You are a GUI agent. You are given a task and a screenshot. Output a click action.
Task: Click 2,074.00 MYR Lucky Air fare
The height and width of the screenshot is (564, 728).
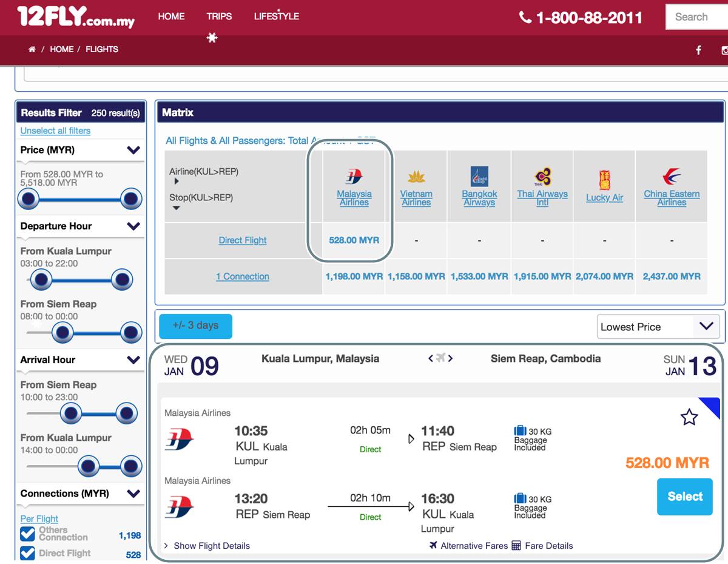click(604, 277)
